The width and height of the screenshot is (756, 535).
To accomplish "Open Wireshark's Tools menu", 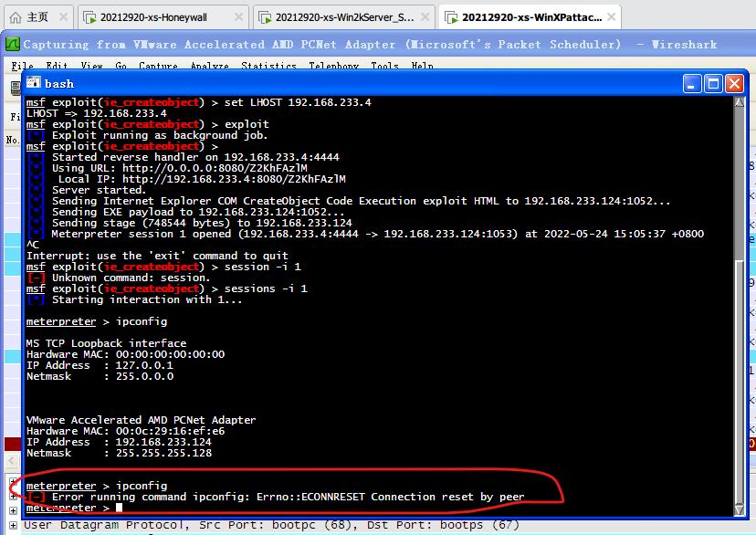I will coord(384,66).
